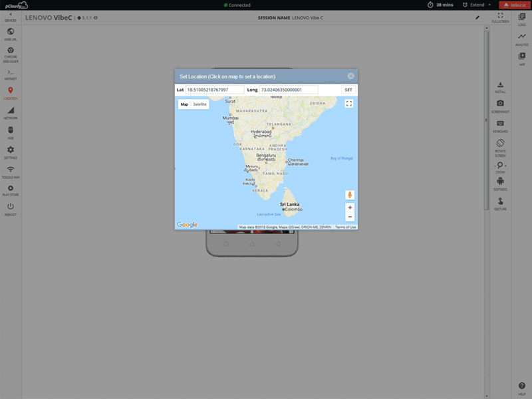
Task: Open the Softkeys tool
Action: (500, 184)
